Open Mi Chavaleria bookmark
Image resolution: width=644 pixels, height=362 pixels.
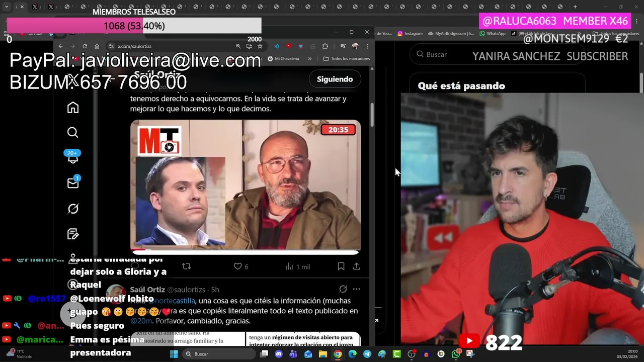(283, 59)
